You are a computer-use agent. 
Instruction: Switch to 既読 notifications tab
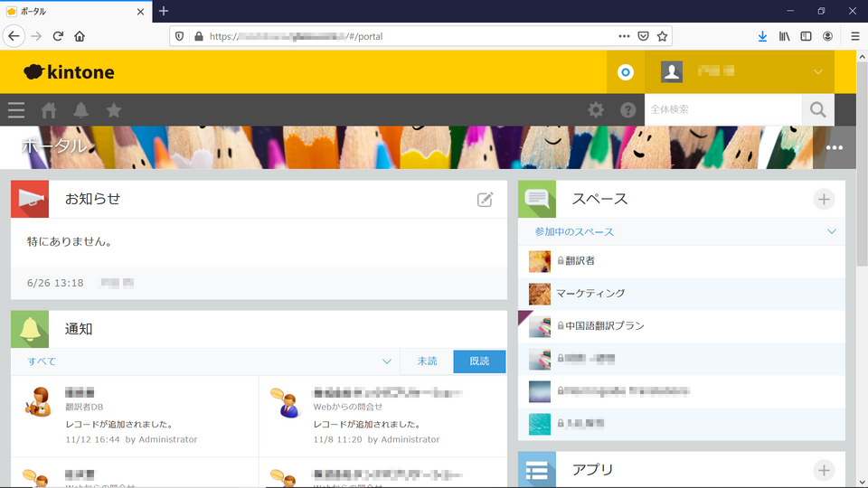point(479,361)
